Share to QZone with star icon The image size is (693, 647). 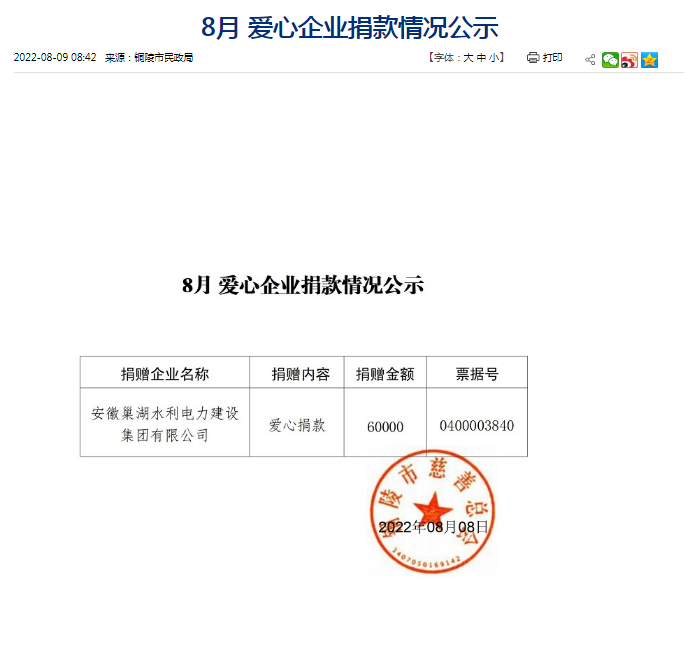pyautogui.click(x=649, y=59)
